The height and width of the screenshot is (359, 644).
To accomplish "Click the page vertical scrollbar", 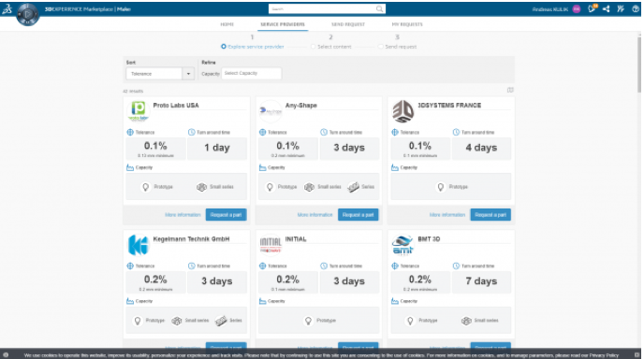I will pyautogui.click(x=639, y=65).
